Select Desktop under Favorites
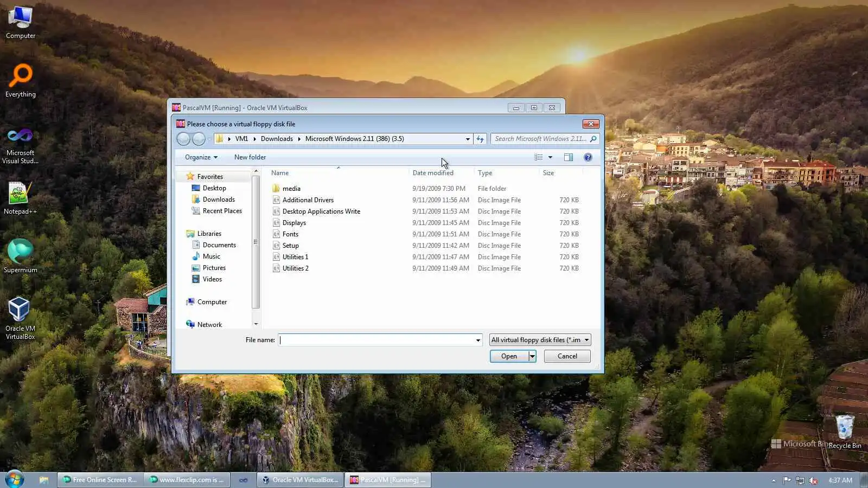The image size is (868, 488). pyautogui.click(x=214, y=188)
